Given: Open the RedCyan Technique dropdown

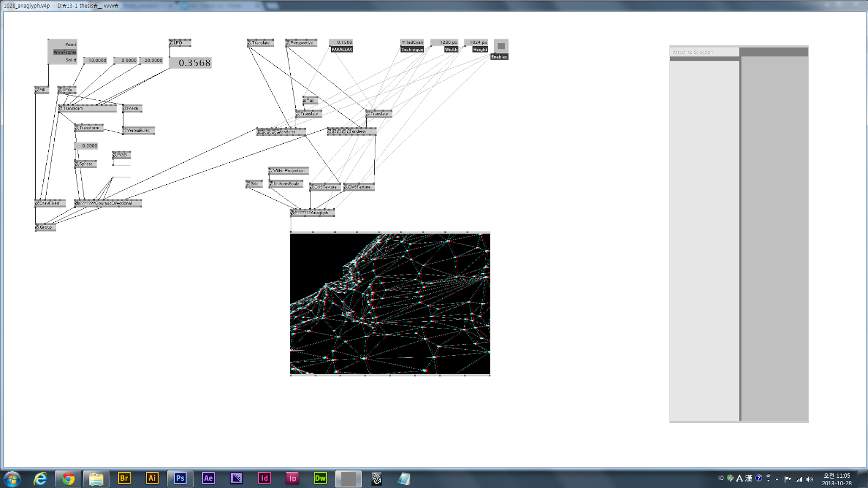Looking at the screenshot, I should point(412,42).
